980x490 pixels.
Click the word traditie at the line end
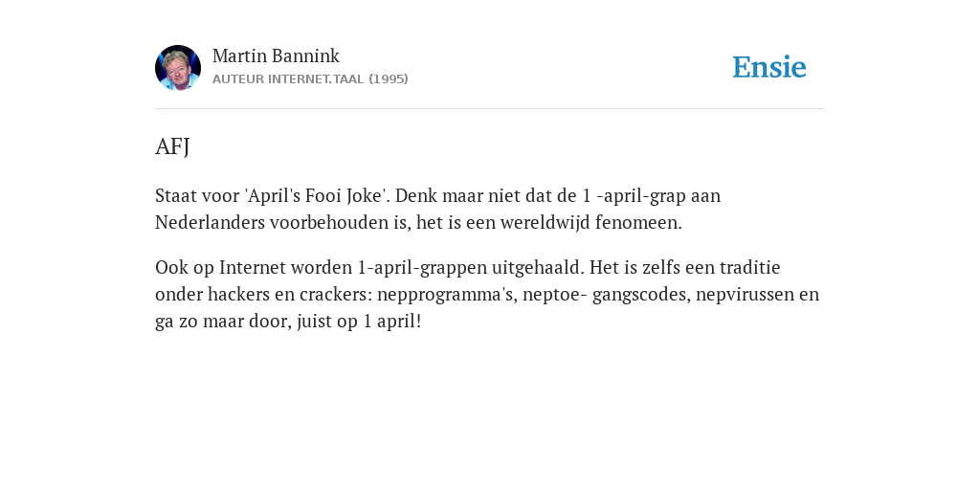[x=750, y=268]
